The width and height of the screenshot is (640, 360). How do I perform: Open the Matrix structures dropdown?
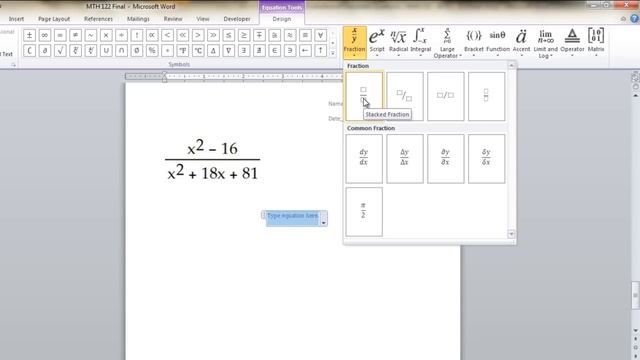pos(596,42)
